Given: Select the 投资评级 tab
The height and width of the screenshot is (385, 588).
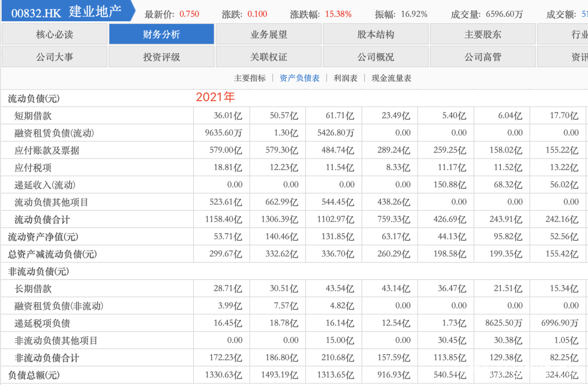Looking at the screenshot, I should click(161, 57).
